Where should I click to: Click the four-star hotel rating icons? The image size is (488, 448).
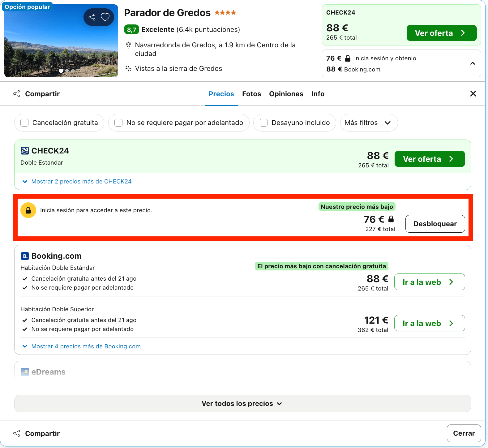pos(225,13)
